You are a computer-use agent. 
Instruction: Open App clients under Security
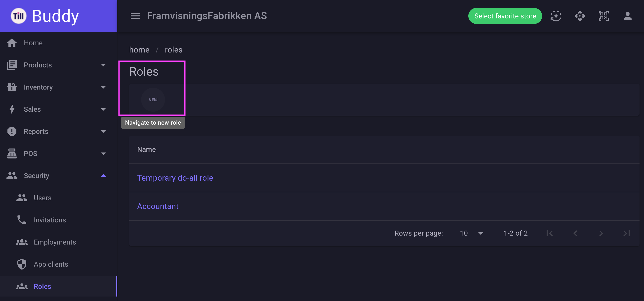[x=51, y=264]
